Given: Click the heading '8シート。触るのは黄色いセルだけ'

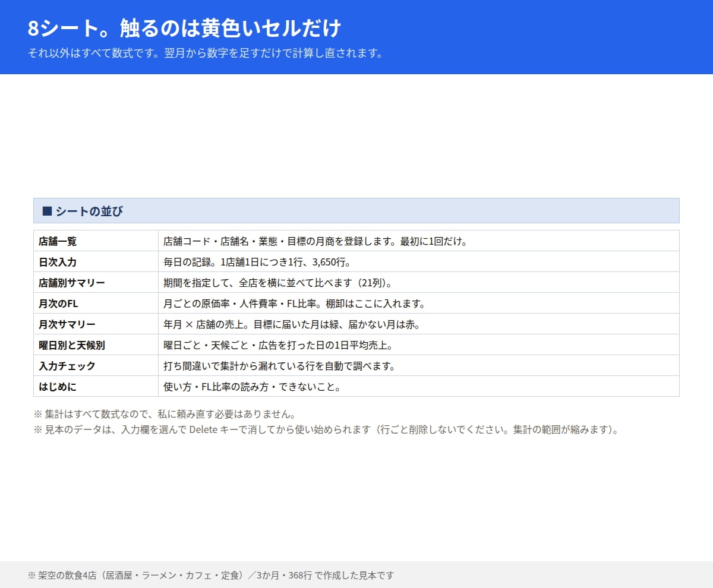Looking at the screenshot, I should tap(184, 28).
